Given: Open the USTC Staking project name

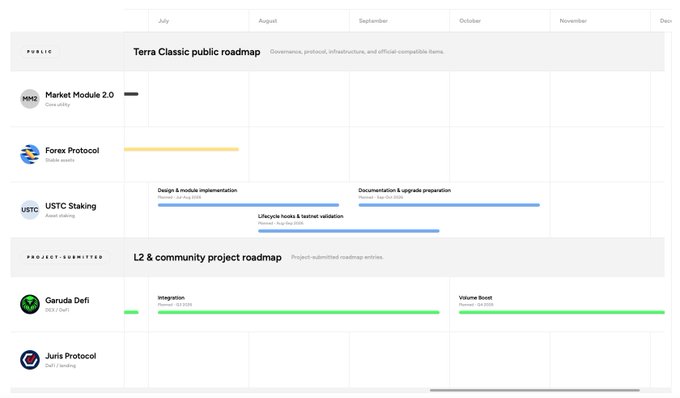Looking at the screenshot, I should 71,206.
